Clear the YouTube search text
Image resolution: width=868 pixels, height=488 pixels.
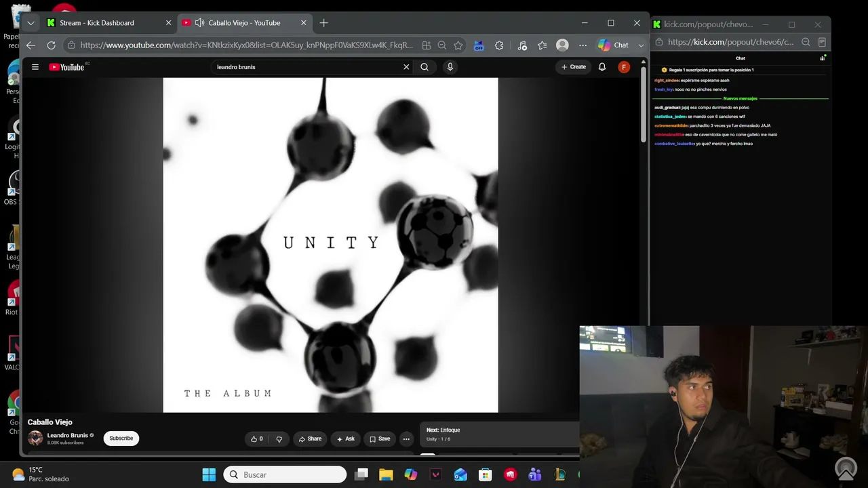coord(406,67)
